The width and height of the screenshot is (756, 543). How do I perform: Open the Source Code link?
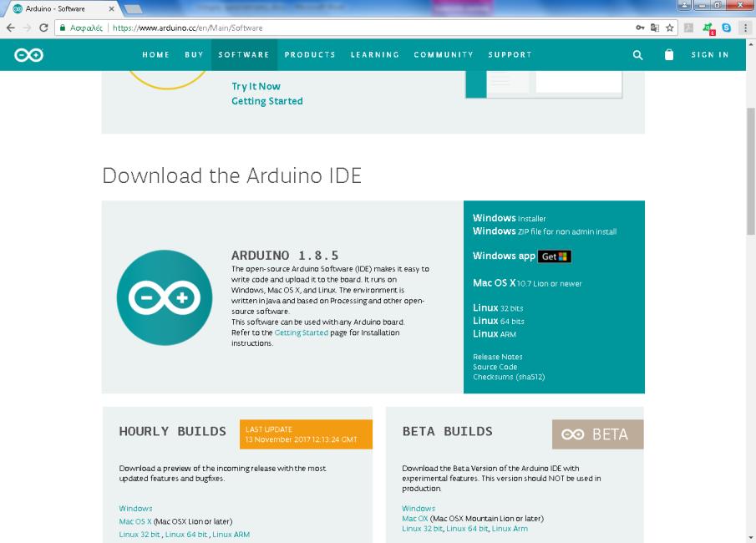(495, 367)
